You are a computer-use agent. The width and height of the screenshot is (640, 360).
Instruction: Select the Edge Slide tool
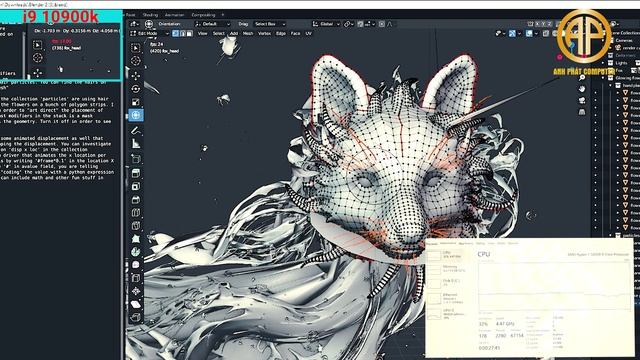point(136,278)
